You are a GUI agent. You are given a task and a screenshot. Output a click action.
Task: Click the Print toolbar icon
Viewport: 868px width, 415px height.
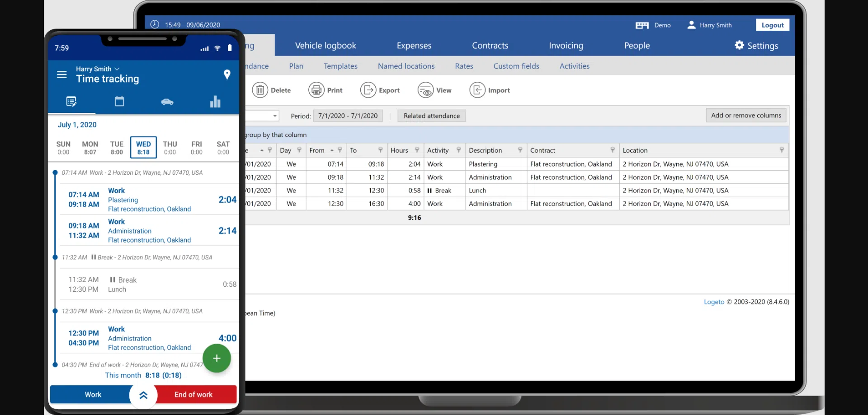[x=316, y=90]
